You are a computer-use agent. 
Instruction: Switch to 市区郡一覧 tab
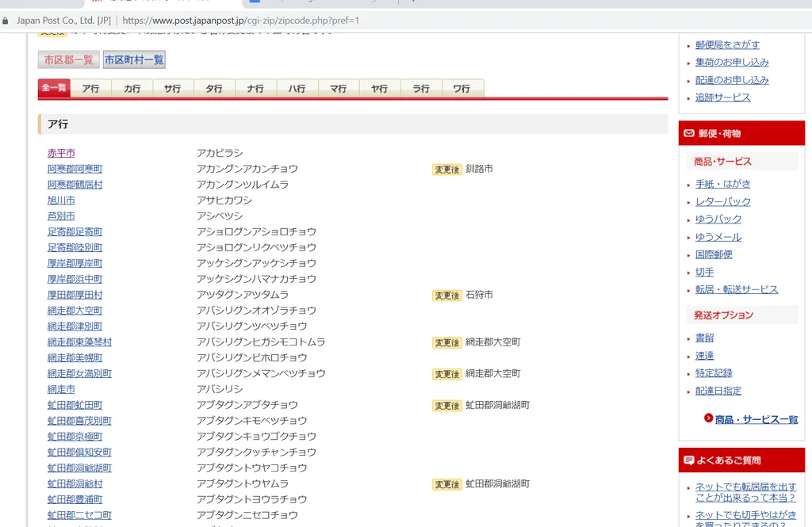[x=68, y=60]
